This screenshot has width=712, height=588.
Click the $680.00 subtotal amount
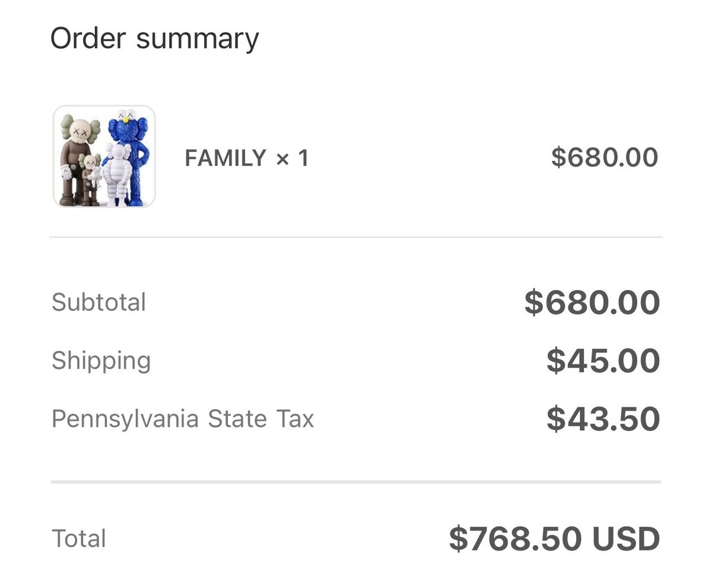pos(592,302)
